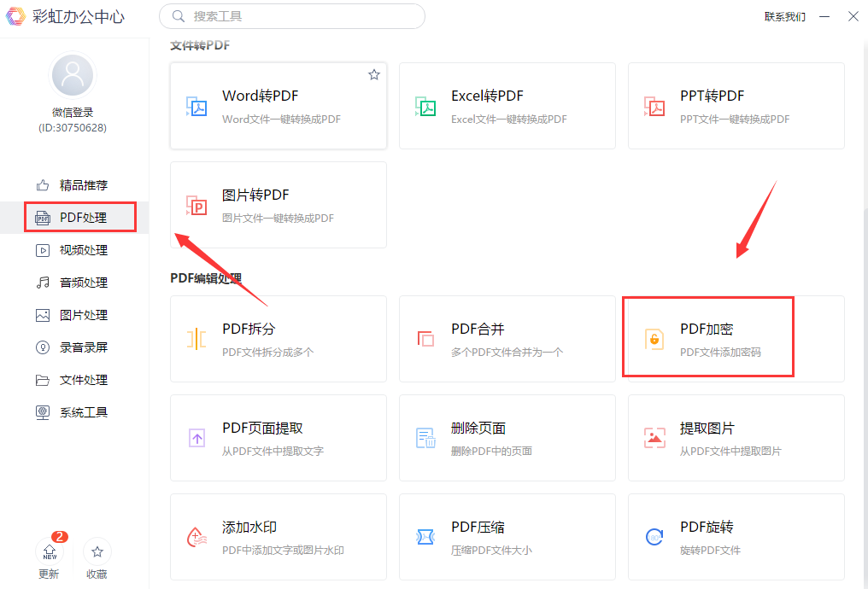
Task: Click the 删除页面 icon
Action: 425,438
